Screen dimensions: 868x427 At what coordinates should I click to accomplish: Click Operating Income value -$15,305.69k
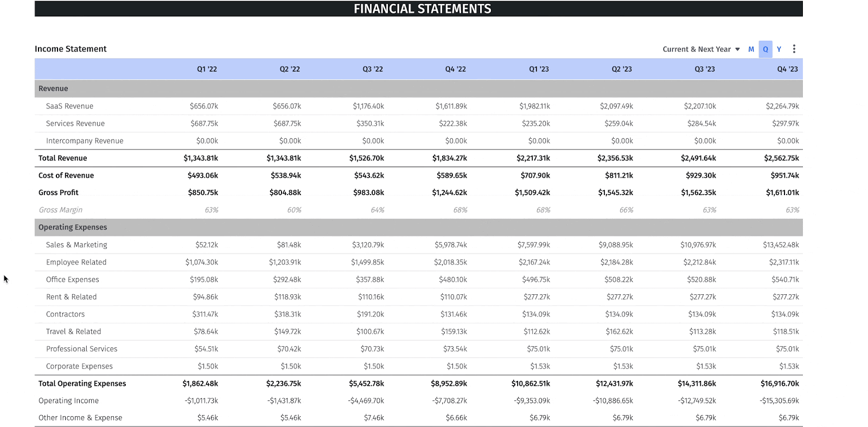pos(780,401)
